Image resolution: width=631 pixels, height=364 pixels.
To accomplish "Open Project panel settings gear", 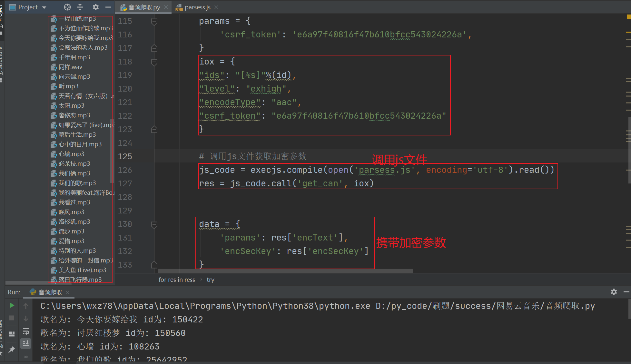I will (96, 7).
